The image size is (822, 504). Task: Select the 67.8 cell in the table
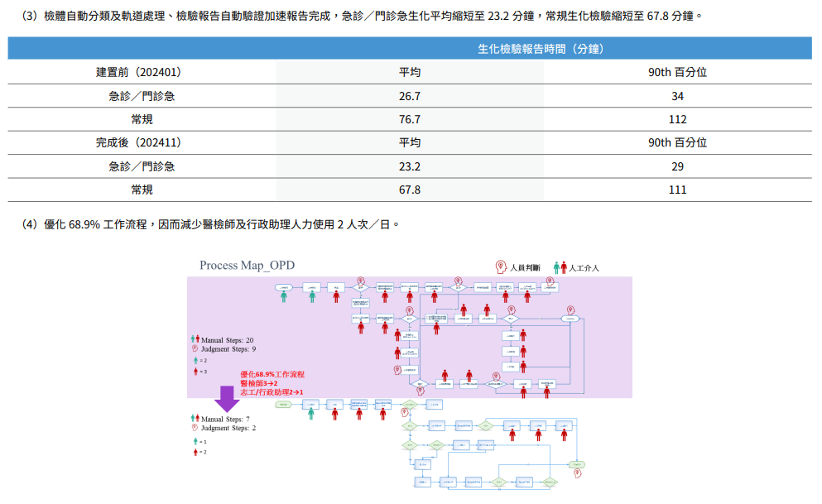410,190
